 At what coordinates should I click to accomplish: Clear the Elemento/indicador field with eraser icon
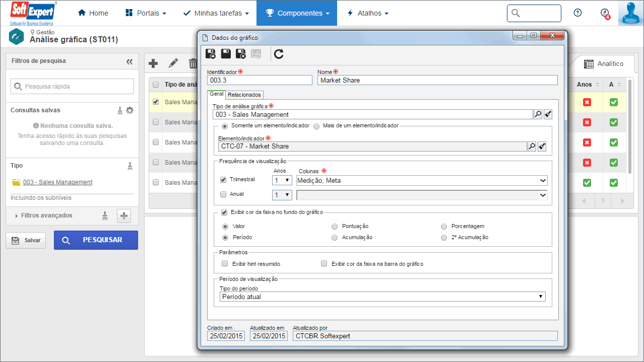[x=542, y=146]
